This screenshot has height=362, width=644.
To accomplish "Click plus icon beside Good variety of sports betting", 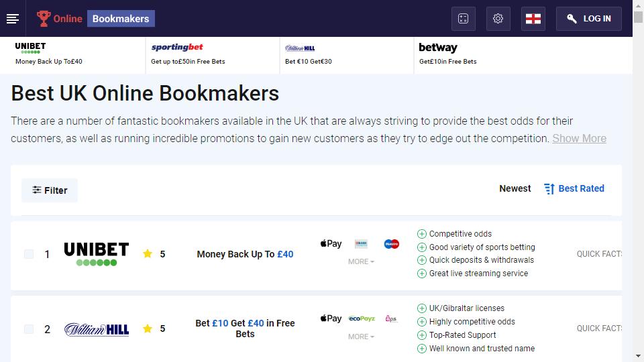I will 422,247.
